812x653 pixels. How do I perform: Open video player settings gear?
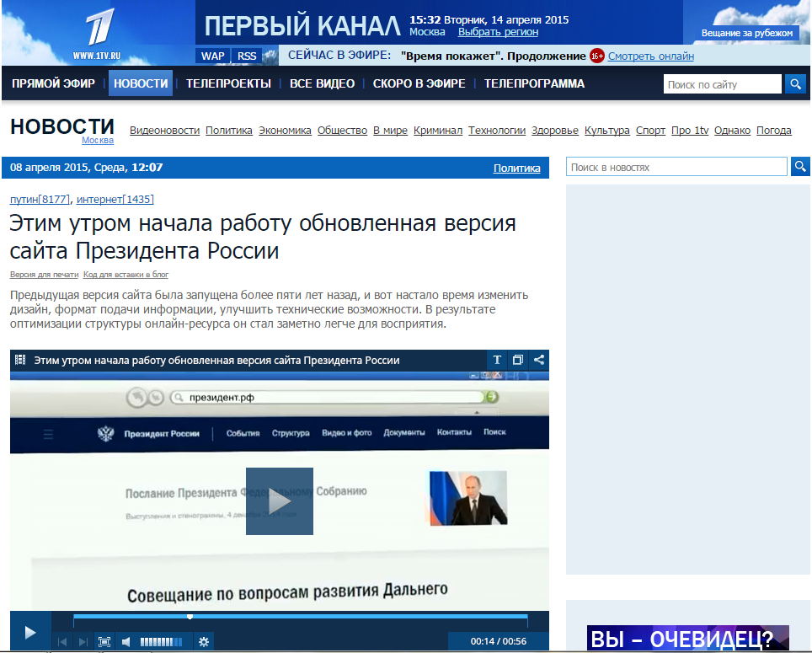(x=203, y=641)
